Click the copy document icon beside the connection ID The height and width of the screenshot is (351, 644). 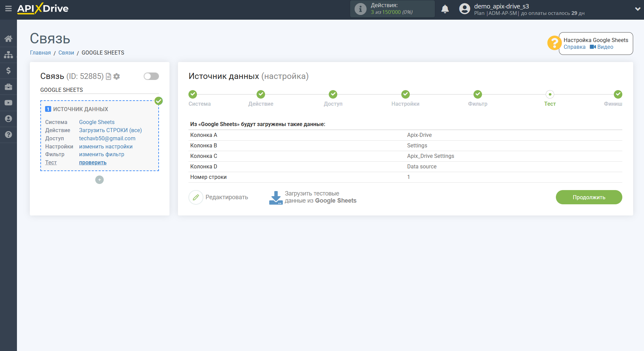pyautogui.click(x=108, y=77)
